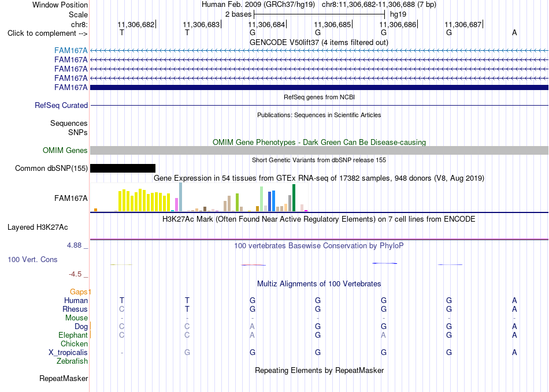Click the yellow bars in the GTEx chart
Viewport: 549px width, 392px height.
coord(144,200)
